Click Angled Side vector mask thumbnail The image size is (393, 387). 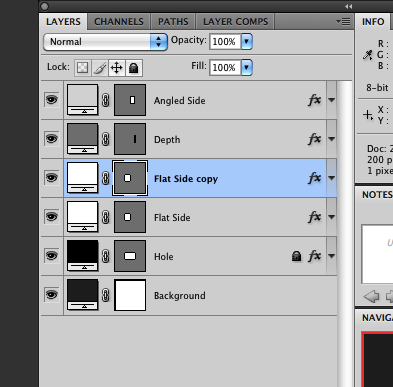pyautogui.click(x=130, y=100)
